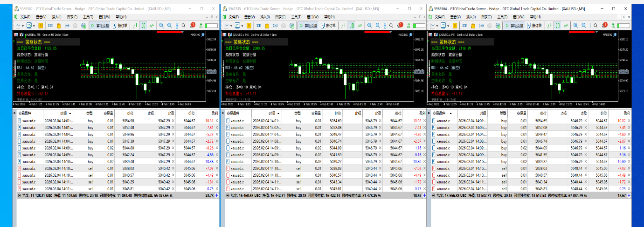Zoom out chart in 5986564 window
The width and height of the screenshot is (644, 227).
584,26
